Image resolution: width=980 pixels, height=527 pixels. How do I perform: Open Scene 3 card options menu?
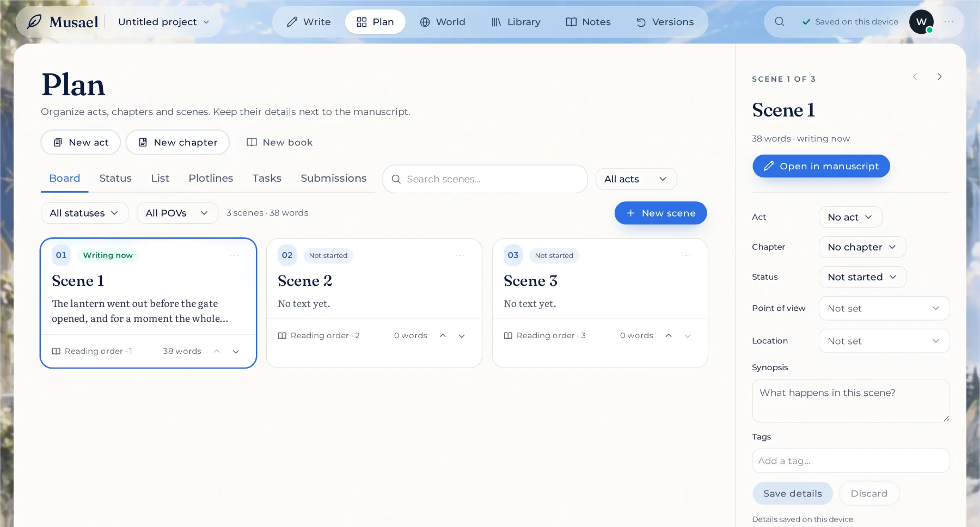pos(686,255)
